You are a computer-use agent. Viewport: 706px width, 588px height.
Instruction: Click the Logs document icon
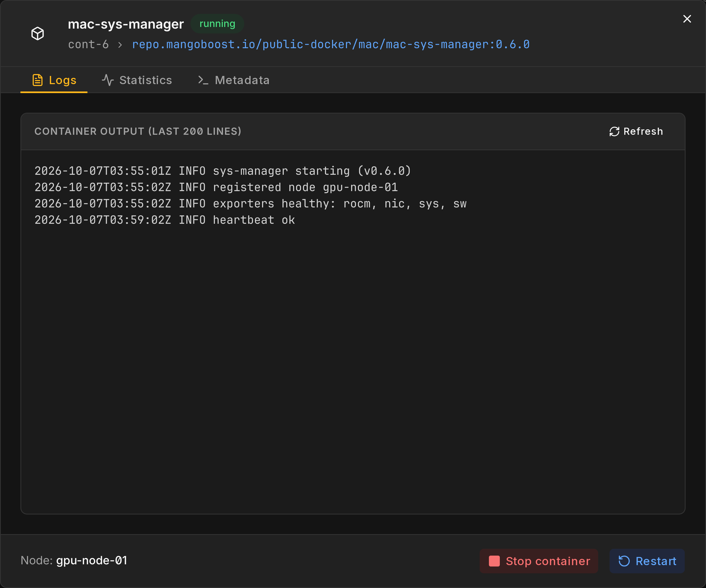[38, 80]
